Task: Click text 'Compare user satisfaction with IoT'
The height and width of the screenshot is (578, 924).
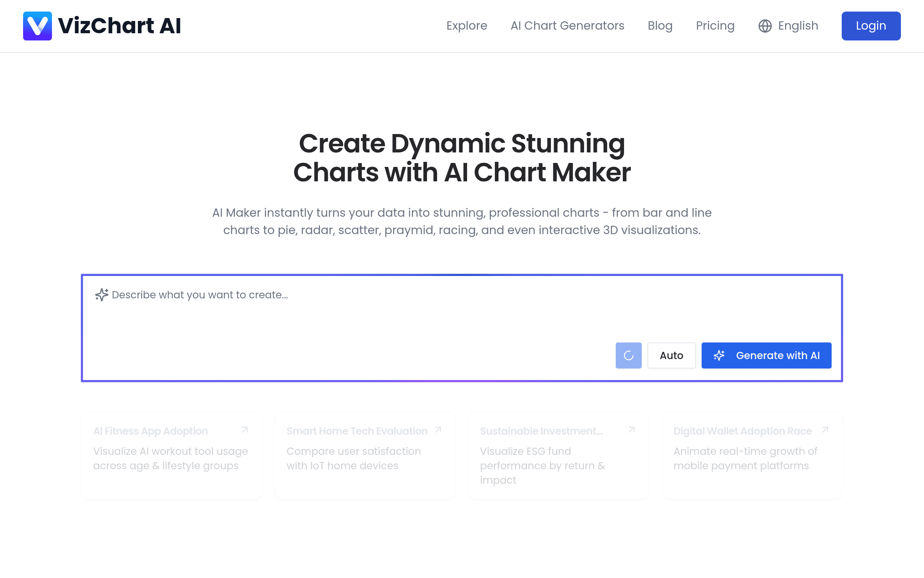Action: (354, 458)
